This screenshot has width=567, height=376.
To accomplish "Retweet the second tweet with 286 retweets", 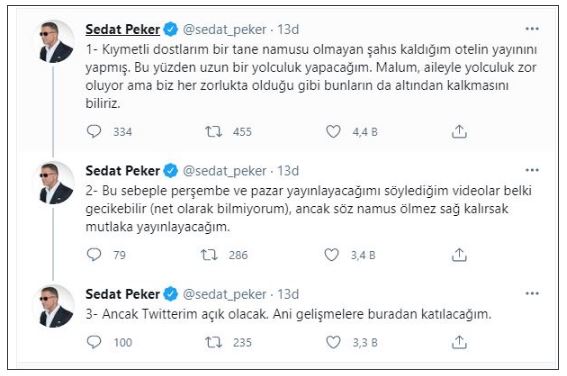I will 209,255.
